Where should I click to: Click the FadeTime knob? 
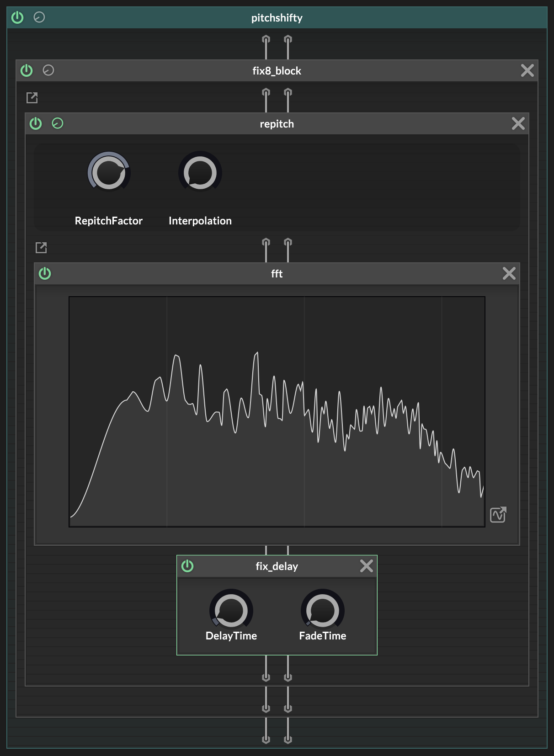(x=322, y=611)
